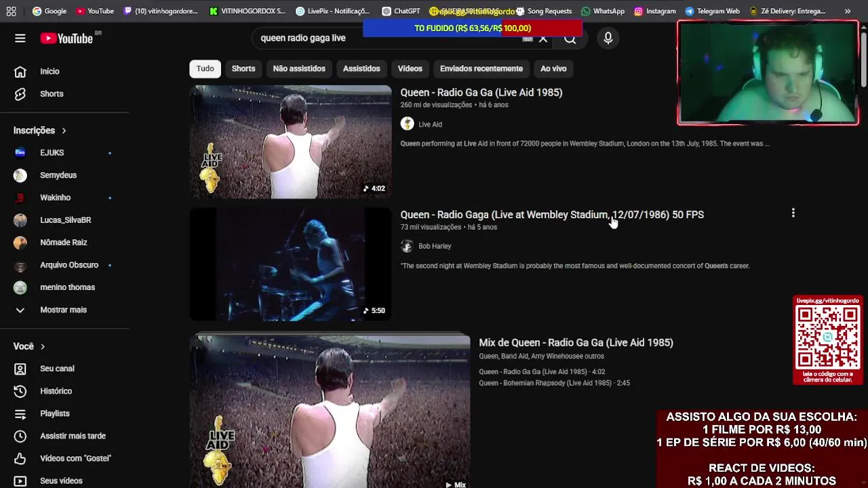Open the YouTube bookmark in bookmarks bar
The height and width of the screenshot is (488, 868).
[94, 11]
